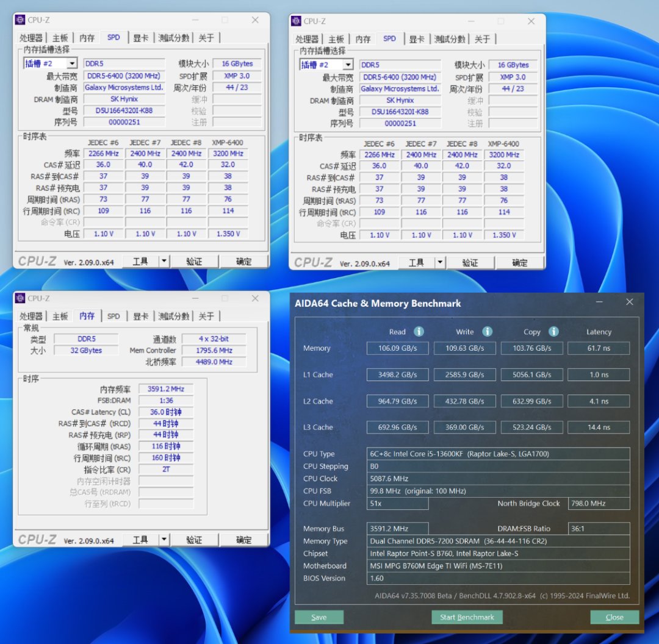Click 工具 button in top-left CPU-Z
659x644 pixels.
pyautogui.click(x=140, y=261)
